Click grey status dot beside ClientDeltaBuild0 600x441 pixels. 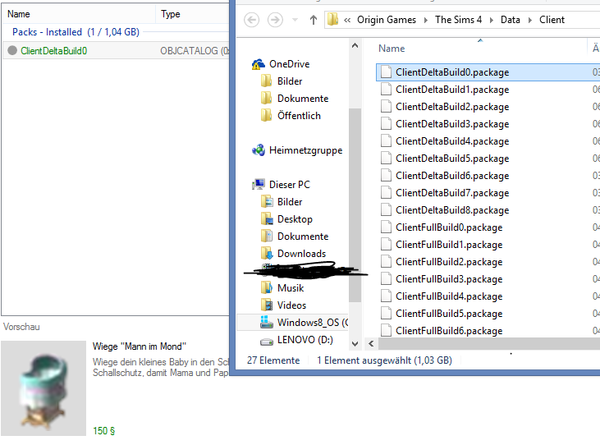coord(12,50)
